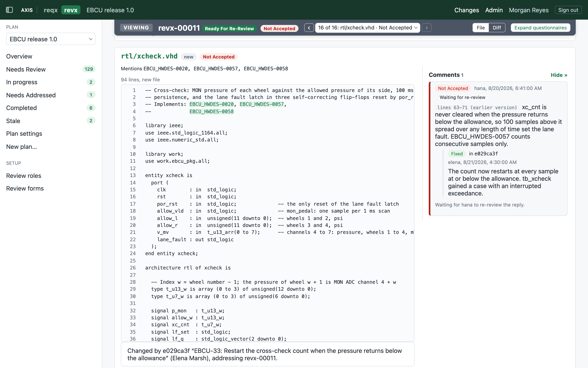Screen dimensions: 588x368
Task: Click the 'new' badge beside file name
Action: coord(189,57)
